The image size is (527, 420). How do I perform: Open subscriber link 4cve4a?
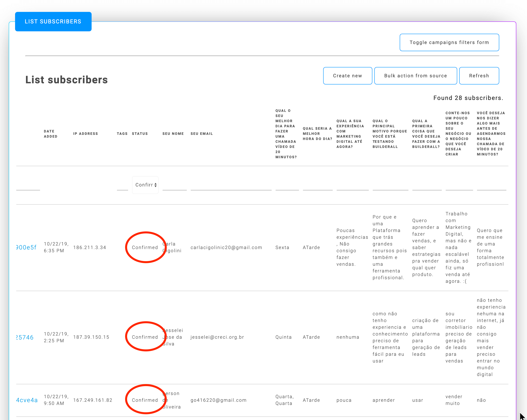(x=27, y=400)
